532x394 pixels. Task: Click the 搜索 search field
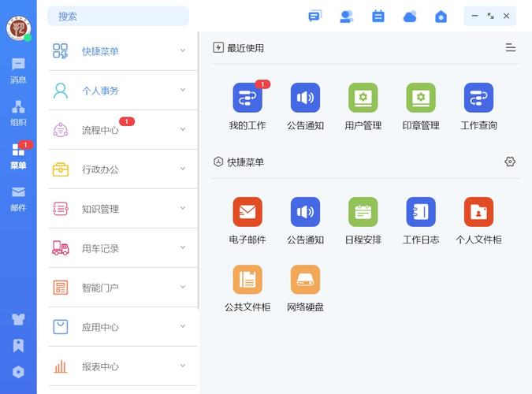coord(118,16)
